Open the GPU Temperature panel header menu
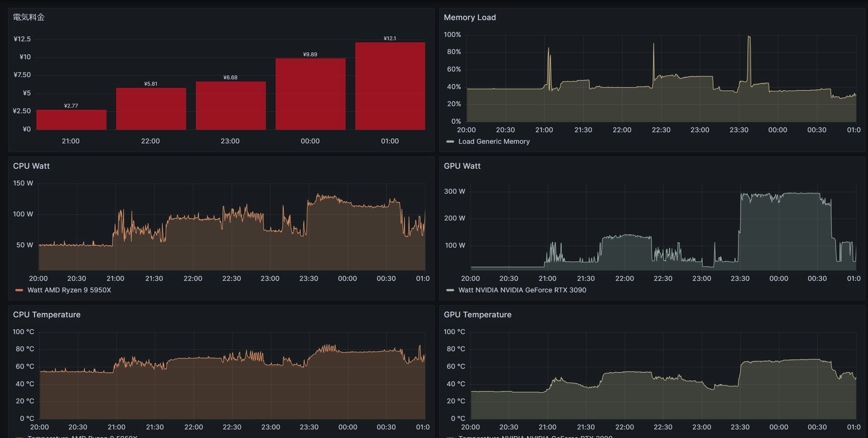The image size is (868, 438). [x=477, y=314]
